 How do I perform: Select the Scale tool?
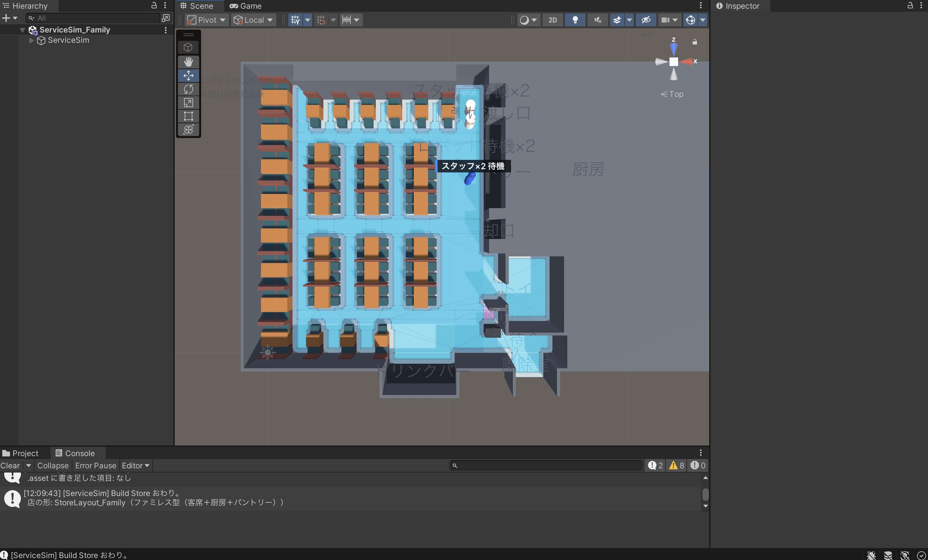(x=188, y=102)
